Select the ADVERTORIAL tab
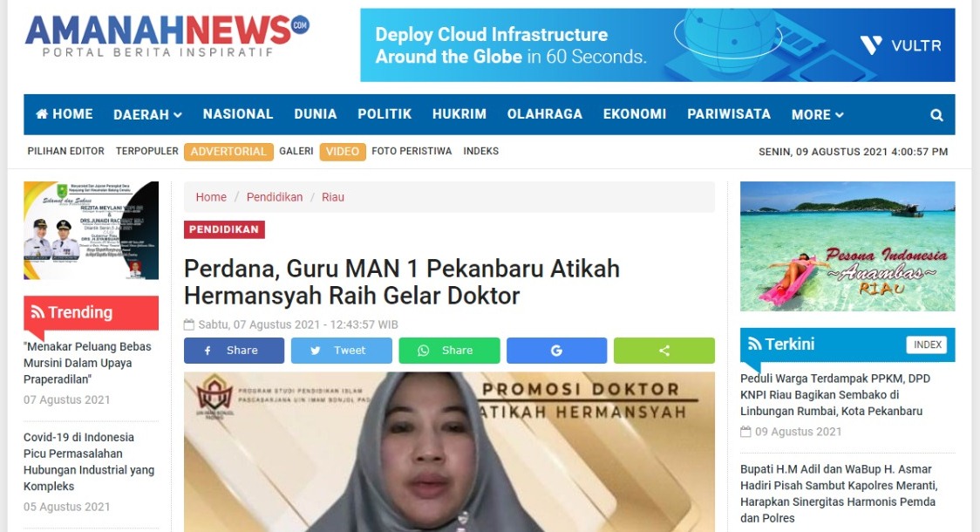 coord(228,152)
